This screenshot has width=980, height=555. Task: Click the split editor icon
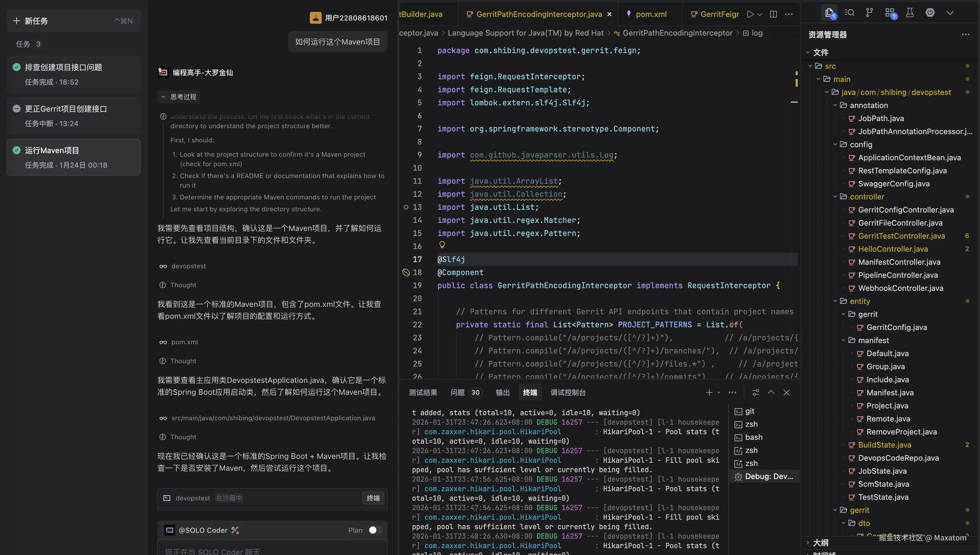[773, 14]
